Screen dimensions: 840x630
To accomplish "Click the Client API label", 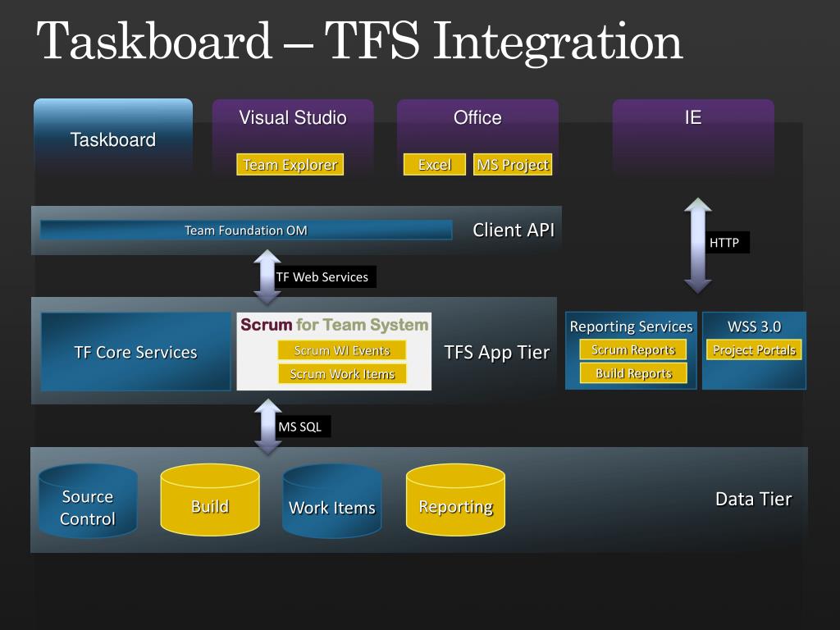I will tap(514, 230).
